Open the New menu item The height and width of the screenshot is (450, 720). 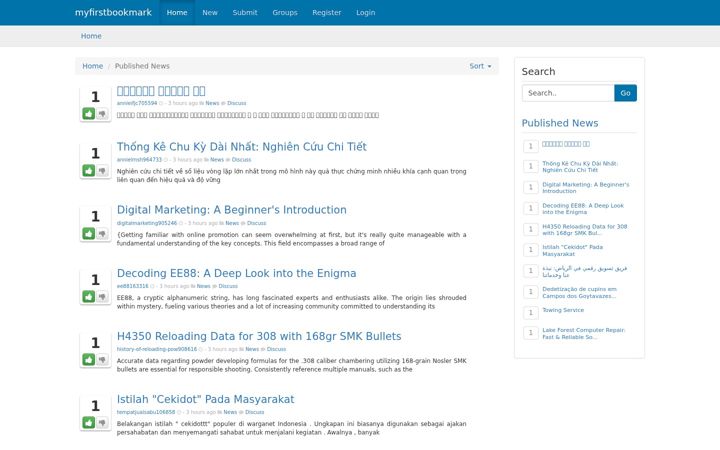click(x=210, y=12)
